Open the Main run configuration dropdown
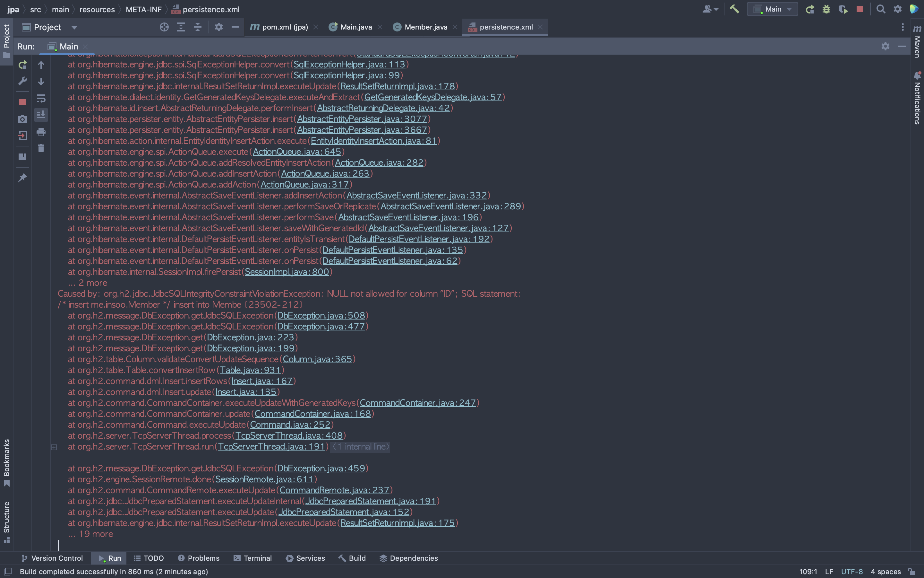The width and height of the screenshot is (924, 578). point(773,9)
